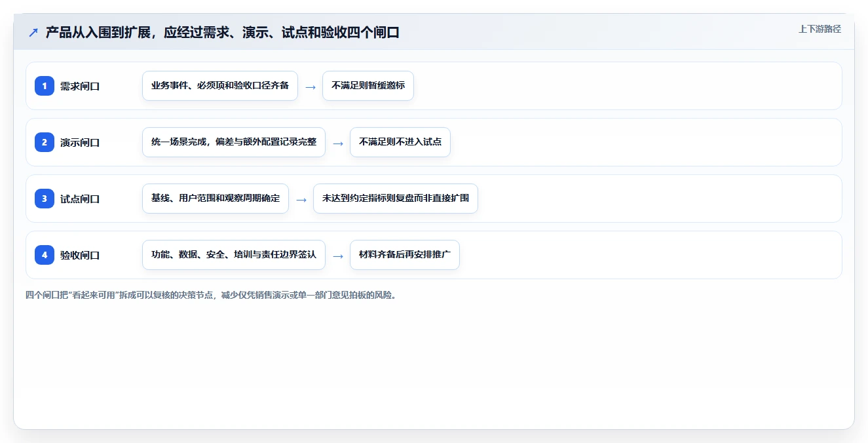Image resolution: width=868 pixels, height=443 pixels.
Task: Click the "不满足则暂缓邀标" box
Action: 368,86
